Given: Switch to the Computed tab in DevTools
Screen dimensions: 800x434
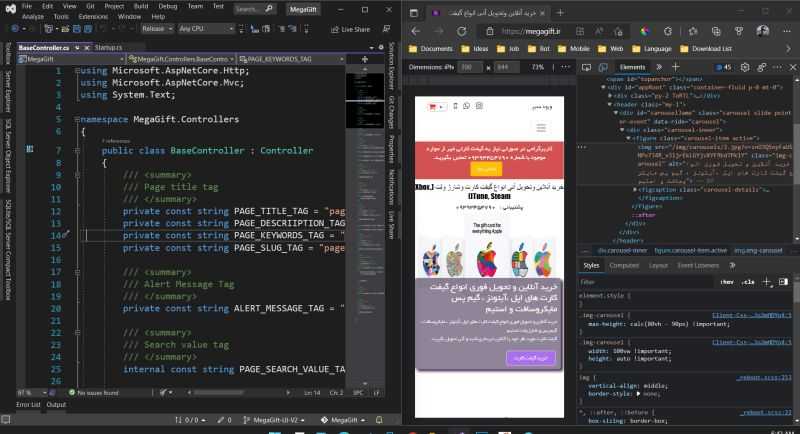Looking at the screenshot, I should pyautogui.click(x=624, y=265).
